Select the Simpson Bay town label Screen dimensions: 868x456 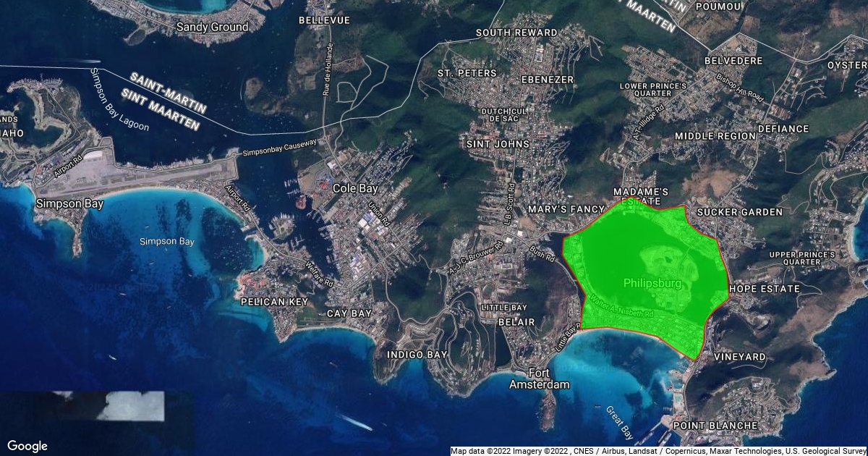(x=69, y=204)
